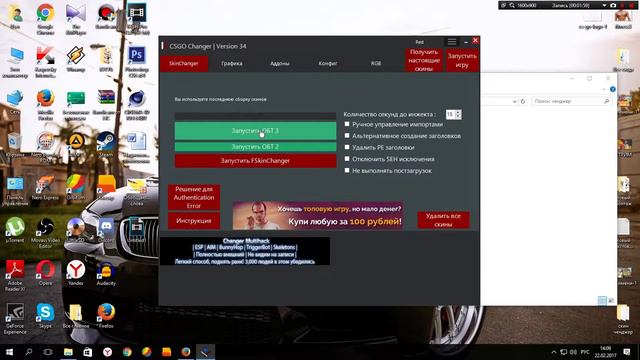Viewport: 640px width, 360px height.
Task: Open Microsoft Store from the taskbar
Action: (x=87, y=352)
